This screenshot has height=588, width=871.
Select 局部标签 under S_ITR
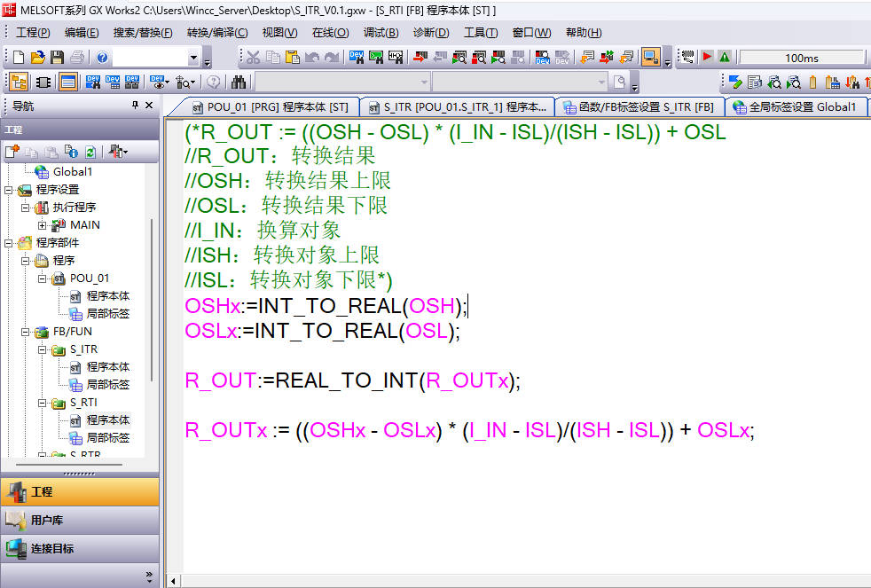107,385
